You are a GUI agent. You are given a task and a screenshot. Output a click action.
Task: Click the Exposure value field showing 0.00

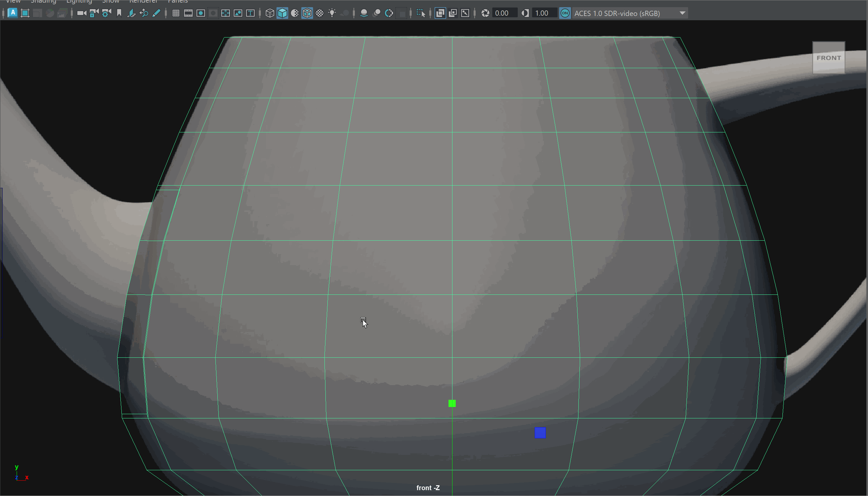504,13
